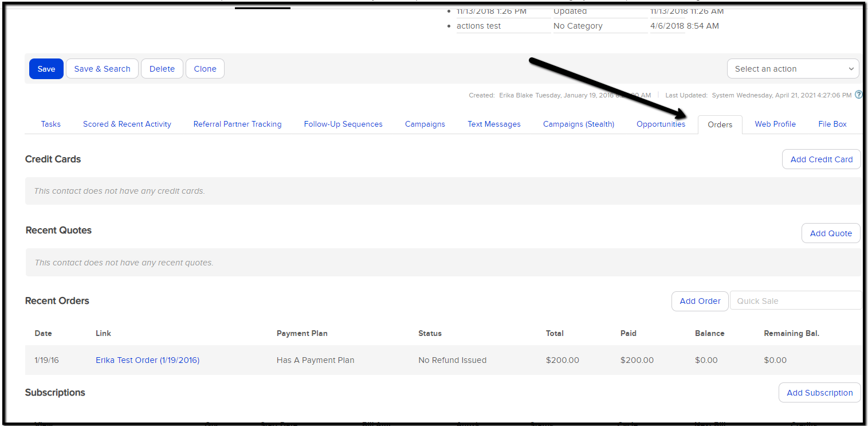Click the Date column header
Screen dimensions: 868x426
tap(44, 333)
